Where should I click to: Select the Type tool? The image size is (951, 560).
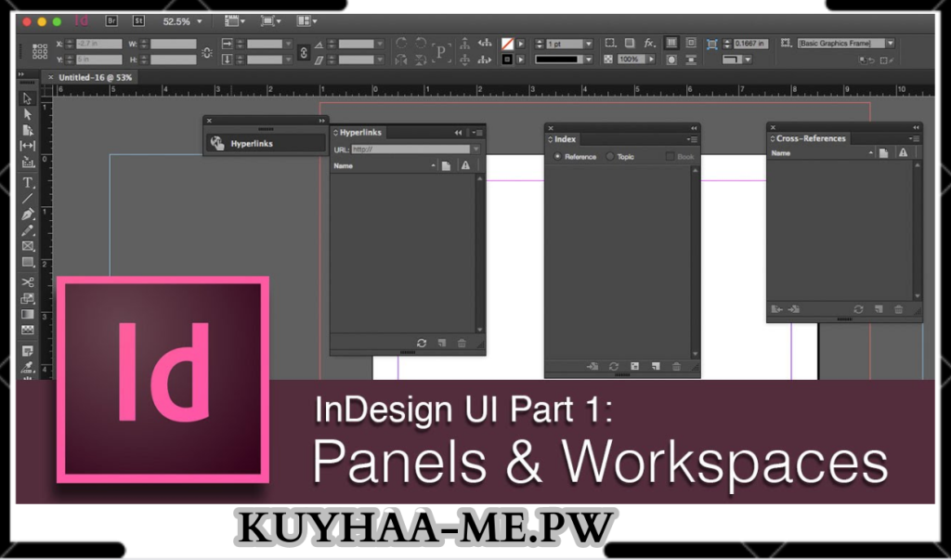point(27,183)
